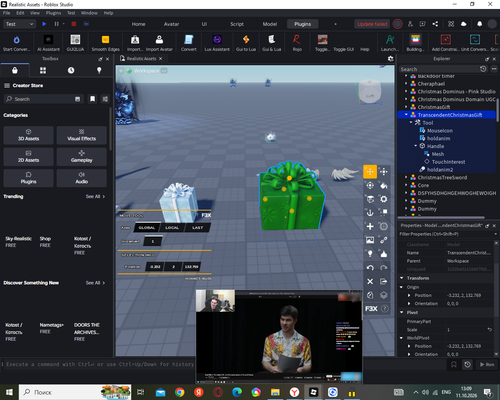Select the F3X move tool icon

(x=370, y=172)
